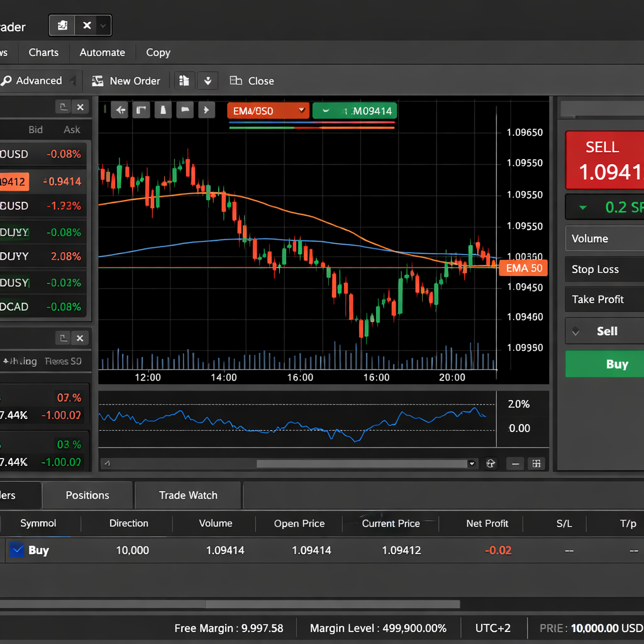Click the Take Profit field
Image resolution: width=644 pixels, height=644 pixels.
click(604, 299)
